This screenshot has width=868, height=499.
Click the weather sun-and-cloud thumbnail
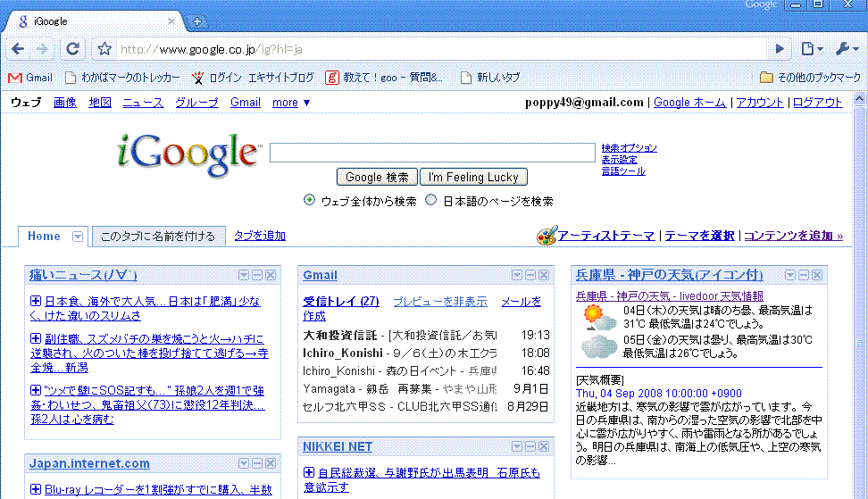(599, 317)
